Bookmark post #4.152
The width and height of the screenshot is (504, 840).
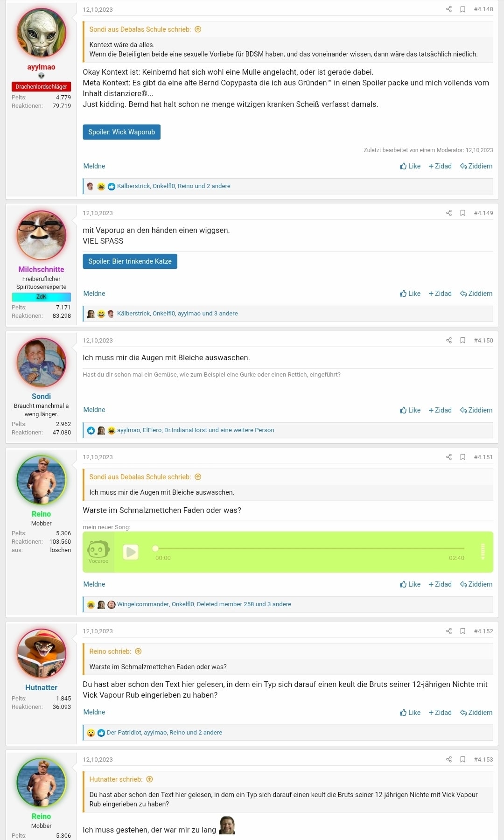pos(463,631)
